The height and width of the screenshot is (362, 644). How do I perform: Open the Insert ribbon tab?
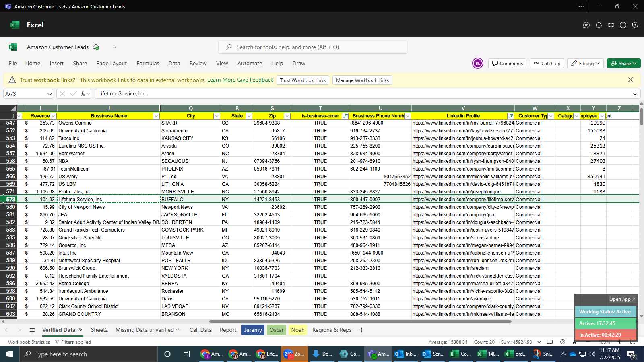coord(57,63)
